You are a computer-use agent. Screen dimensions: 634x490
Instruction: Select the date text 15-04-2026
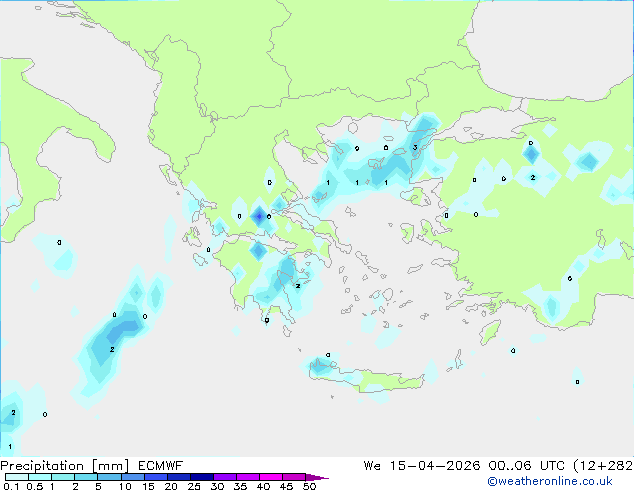(435, 466)
